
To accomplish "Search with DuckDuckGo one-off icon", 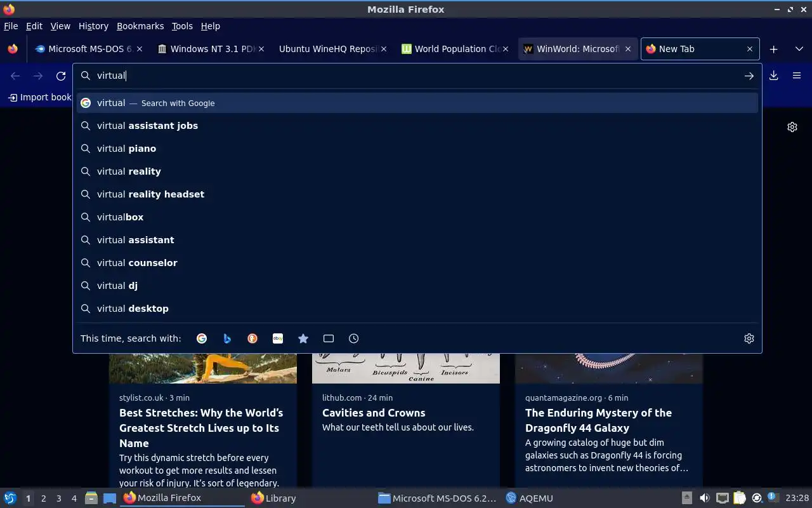I will point(252,338).
